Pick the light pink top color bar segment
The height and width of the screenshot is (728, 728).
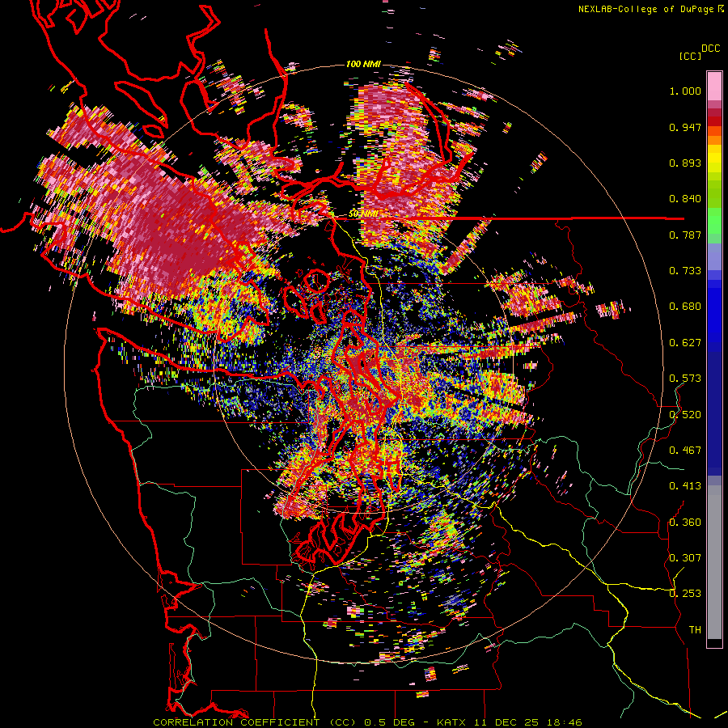click(714, 87)
